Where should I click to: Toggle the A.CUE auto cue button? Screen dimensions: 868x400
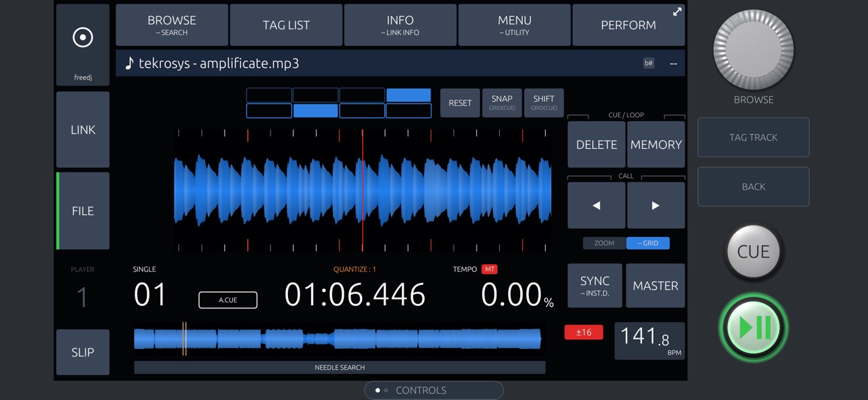pos(228,300)
